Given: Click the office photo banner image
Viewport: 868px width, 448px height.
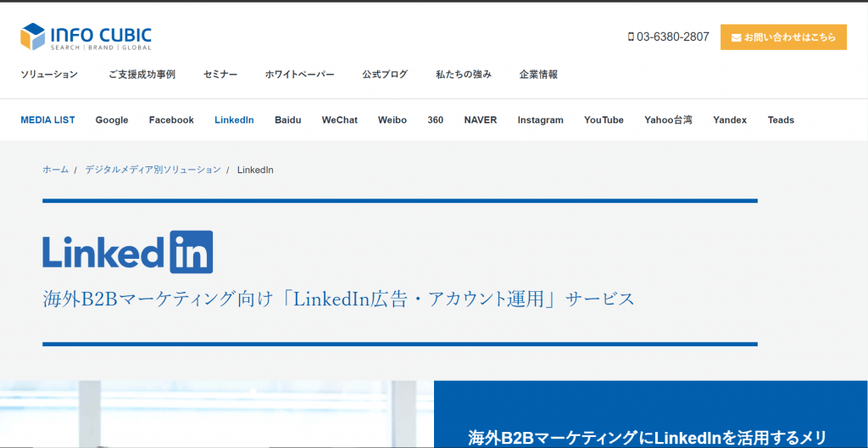Looking at the screenshot, I should point(217,414).
